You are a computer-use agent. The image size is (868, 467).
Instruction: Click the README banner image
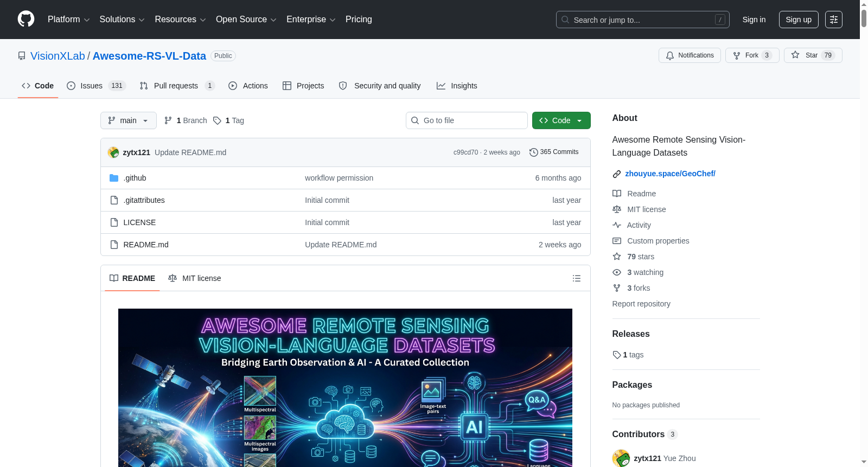coord(345,388)
